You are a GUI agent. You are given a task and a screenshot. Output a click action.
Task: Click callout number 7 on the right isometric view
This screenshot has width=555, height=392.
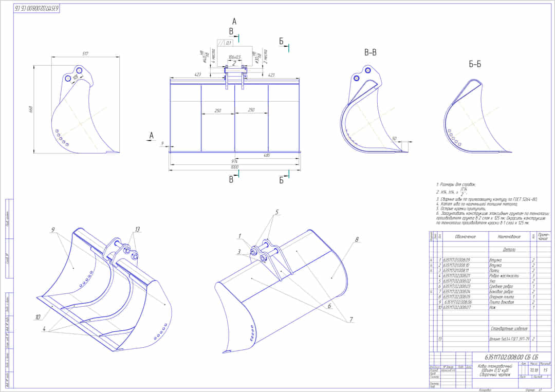coord(351,320)
